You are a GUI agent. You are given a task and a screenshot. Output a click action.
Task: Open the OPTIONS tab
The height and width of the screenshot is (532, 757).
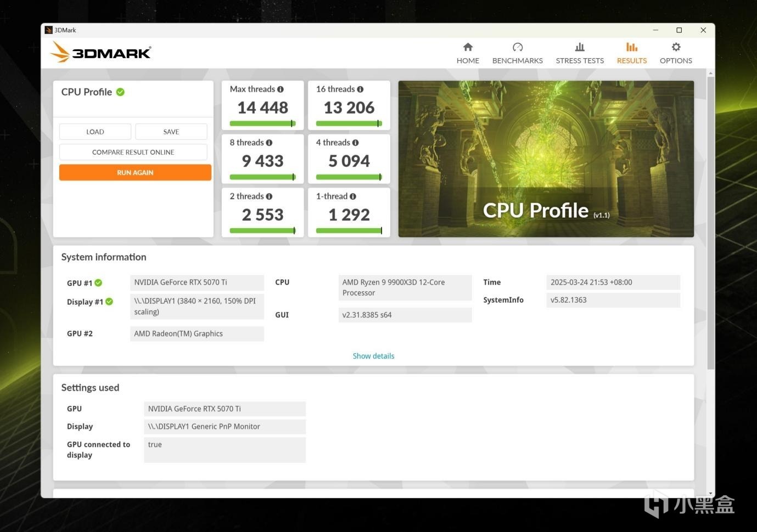pos(676,53)
